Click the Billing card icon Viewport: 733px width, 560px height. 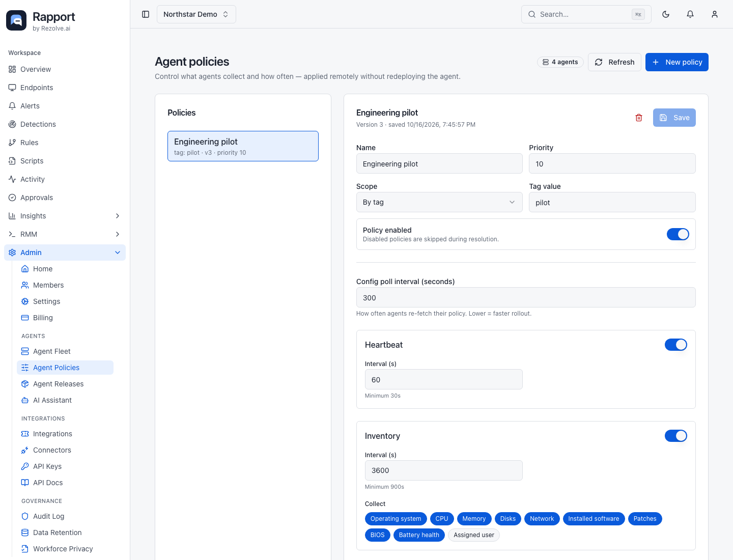click(25, 318)
